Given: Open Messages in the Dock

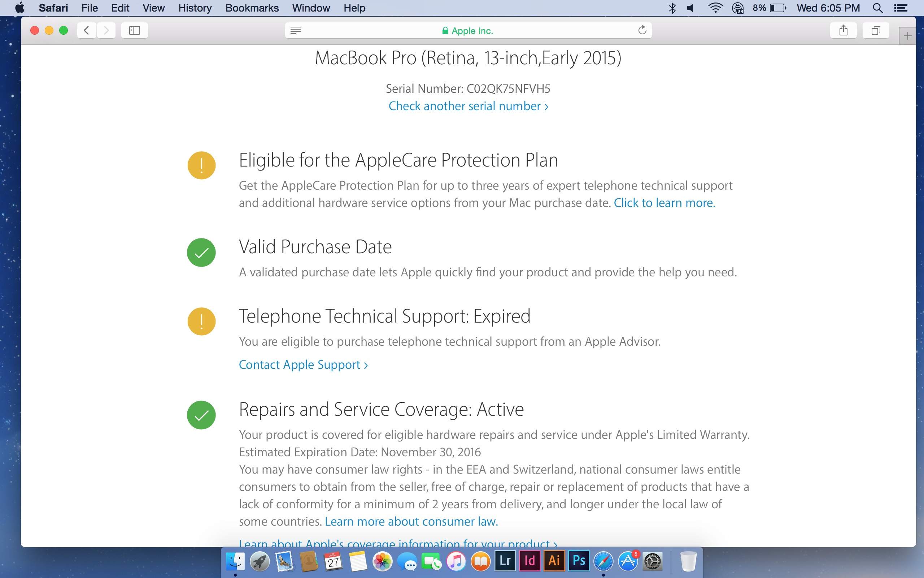Looking at the screenshot, I should coord(407,561).
